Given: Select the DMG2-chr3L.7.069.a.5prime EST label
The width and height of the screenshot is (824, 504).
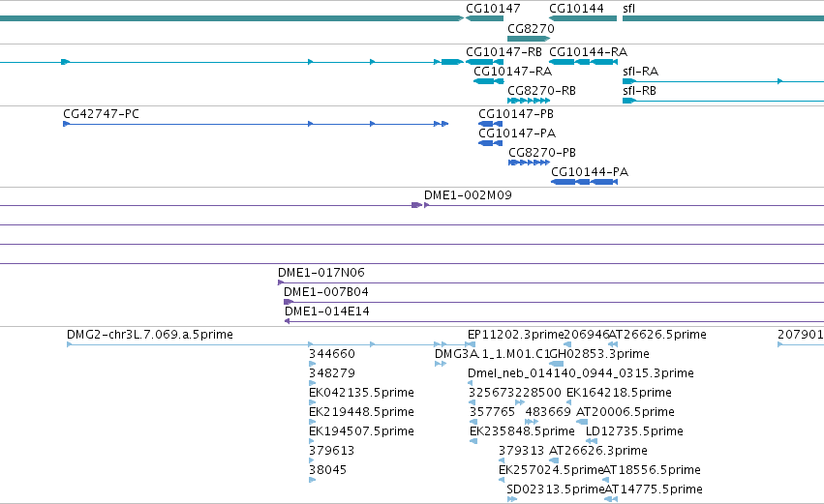Looking at the screenshot, I should 150,335.
